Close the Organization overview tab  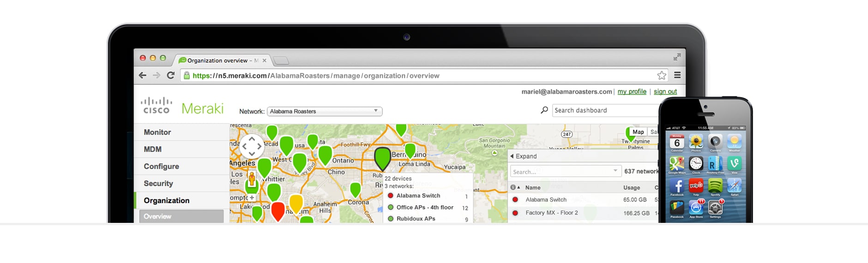pos(264,60)
